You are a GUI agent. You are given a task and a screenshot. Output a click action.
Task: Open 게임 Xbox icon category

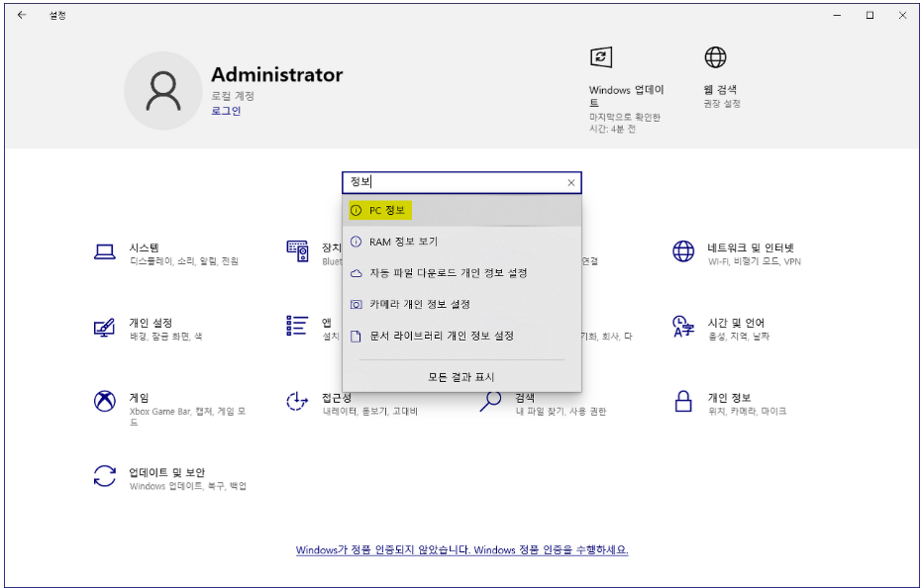pyautogui.click(x=105, y=401)
